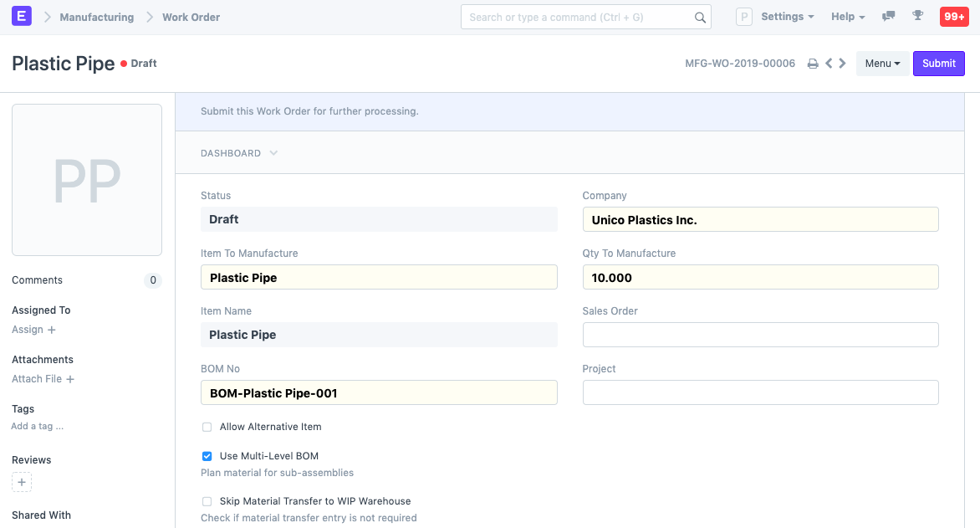The height and width of the screenshot is (528, 980).
Task: Uncheck the Use Multi-Level BOM checkbox
Action: [x=207, y=456]
